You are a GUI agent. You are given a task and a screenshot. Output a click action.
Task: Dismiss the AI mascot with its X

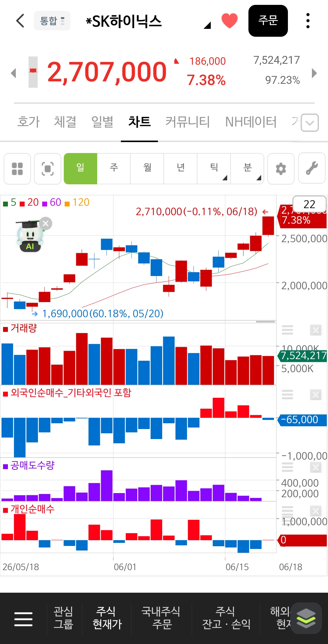click(46, 224)
